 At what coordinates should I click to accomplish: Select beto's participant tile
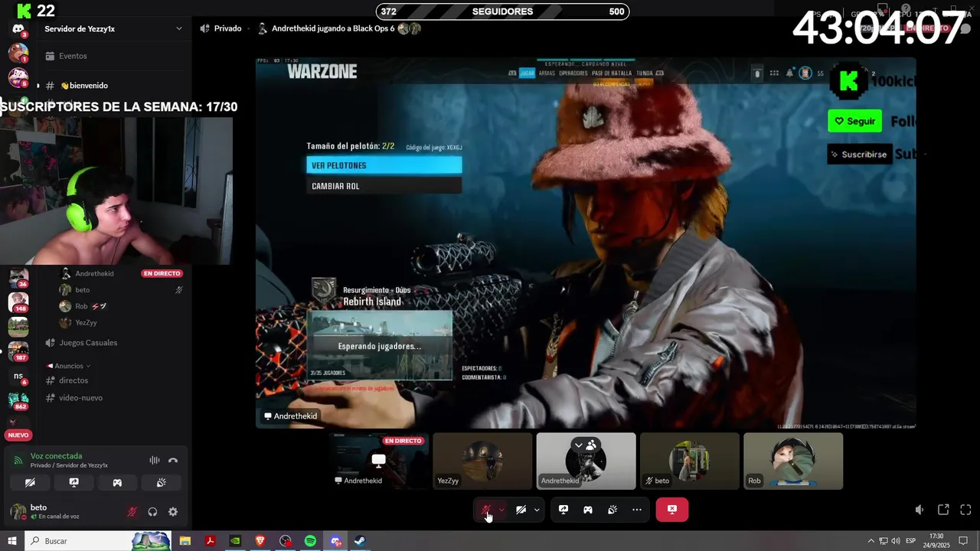(690, 461)
